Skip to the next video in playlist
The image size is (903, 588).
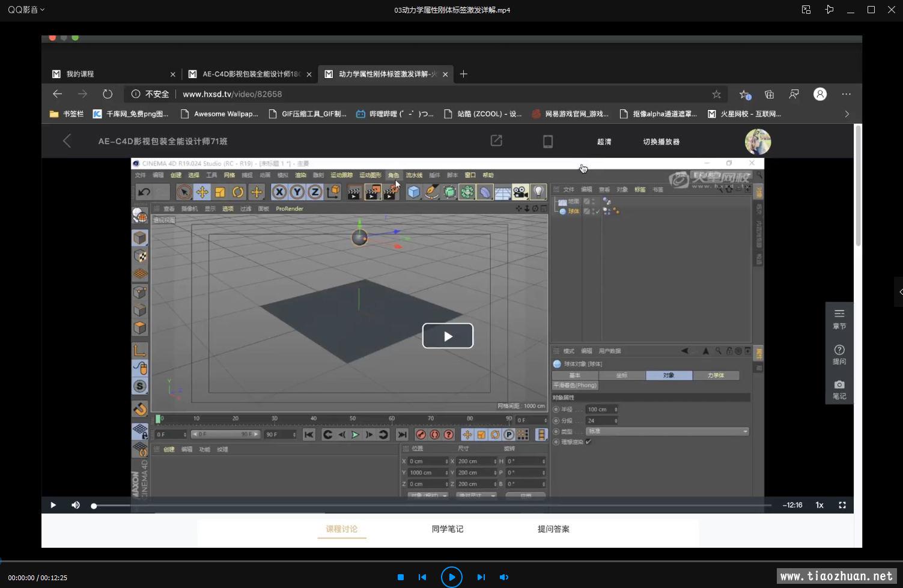481,577
